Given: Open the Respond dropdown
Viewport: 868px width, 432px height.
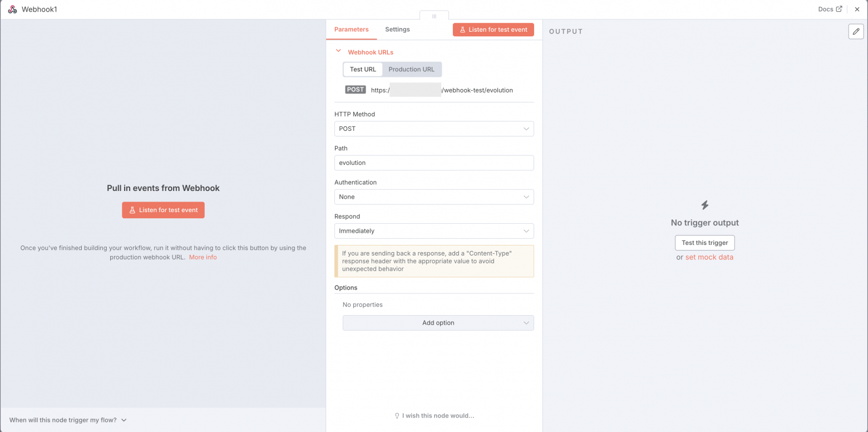Looking at the screenshot, I should pyautogui.click(x=434, y=231).
